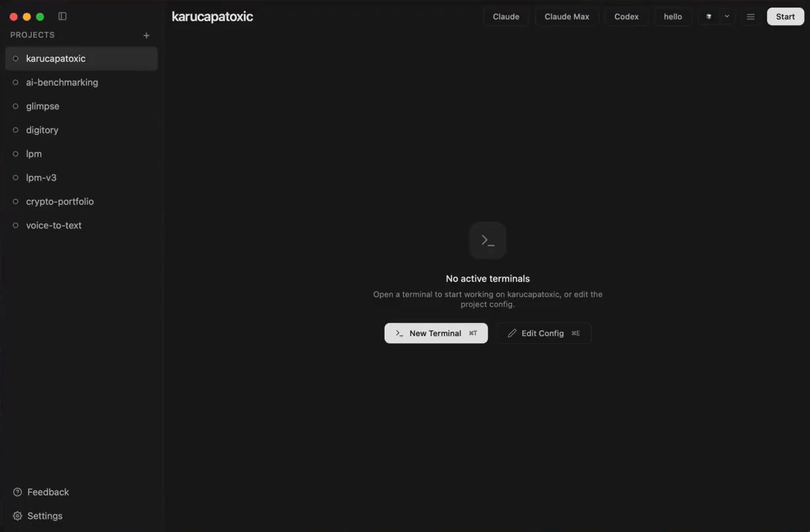Click the cube icon in top toolbar
The image size is (810, 532).
pos(709,17)
